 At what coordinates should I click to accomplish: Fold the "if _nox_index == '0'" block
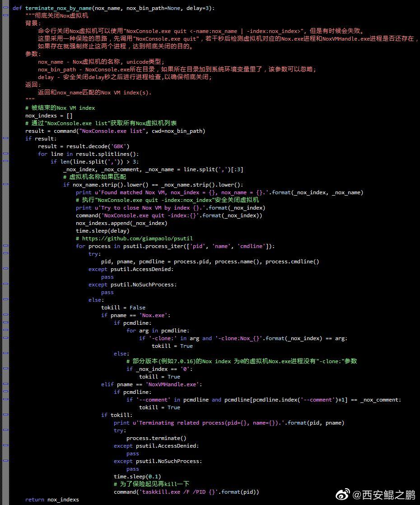coord(5,369)
